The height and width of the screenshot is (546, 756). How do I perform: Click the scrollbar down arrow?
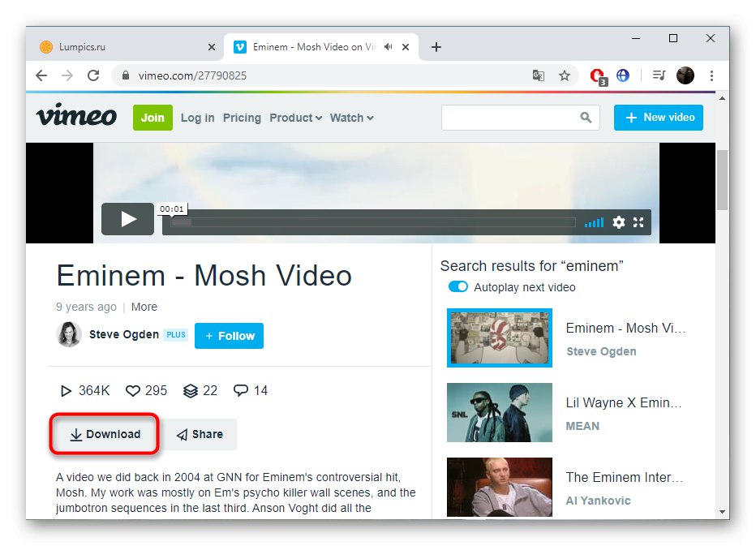pos(722,512)
